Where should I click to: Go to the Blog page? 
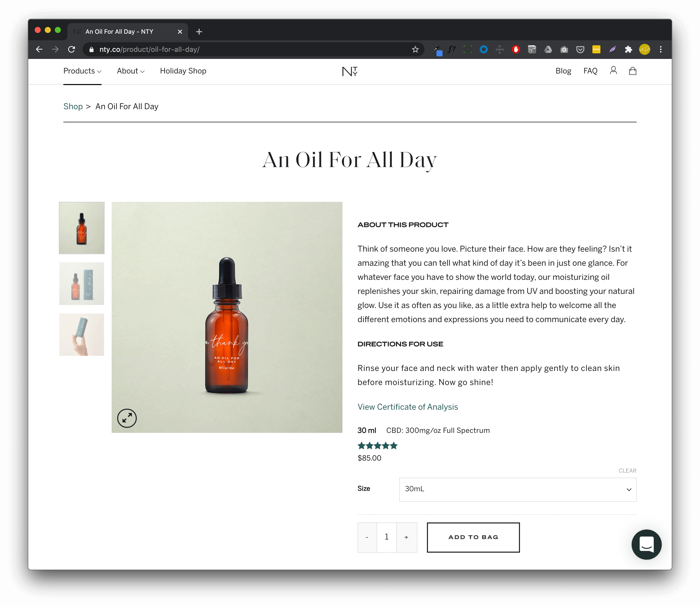pyautogui.click(x=563, y=71)
